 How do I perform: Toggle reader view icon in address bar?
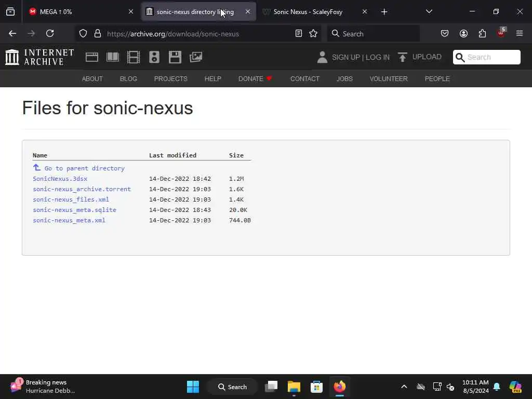[299, 34]
